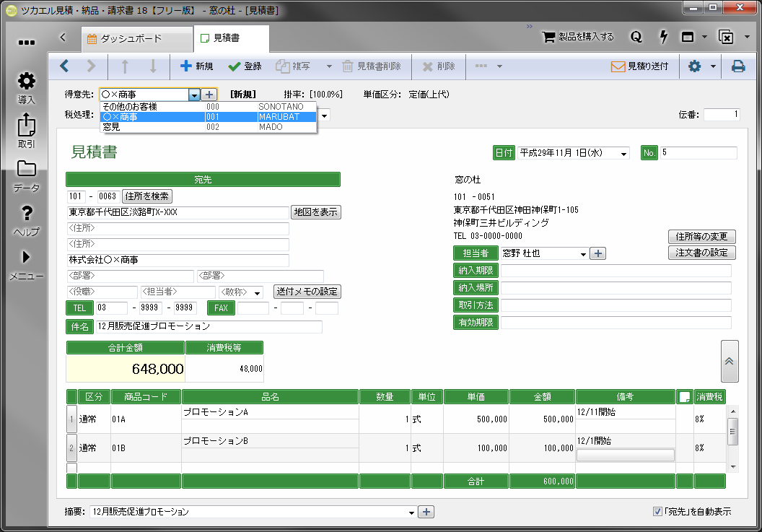
Task: Open the toolbar more-options dropdown arrow
Action: [x=499, y=66]
